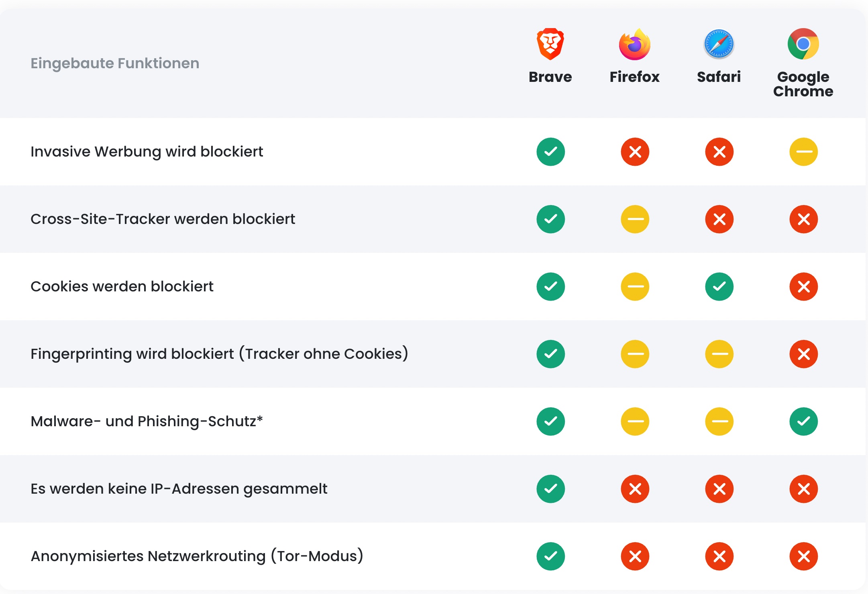Click Safari's green check for cookies blocked
The image size is (868, 594).
(719, 287)
